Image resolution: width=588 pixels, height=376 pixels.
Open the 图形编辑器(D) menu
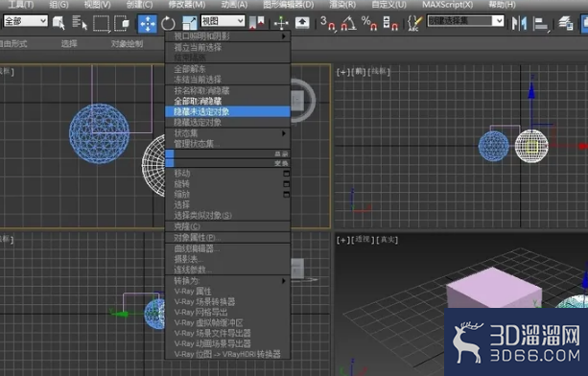pyautogui.click(x=289, y=5)
